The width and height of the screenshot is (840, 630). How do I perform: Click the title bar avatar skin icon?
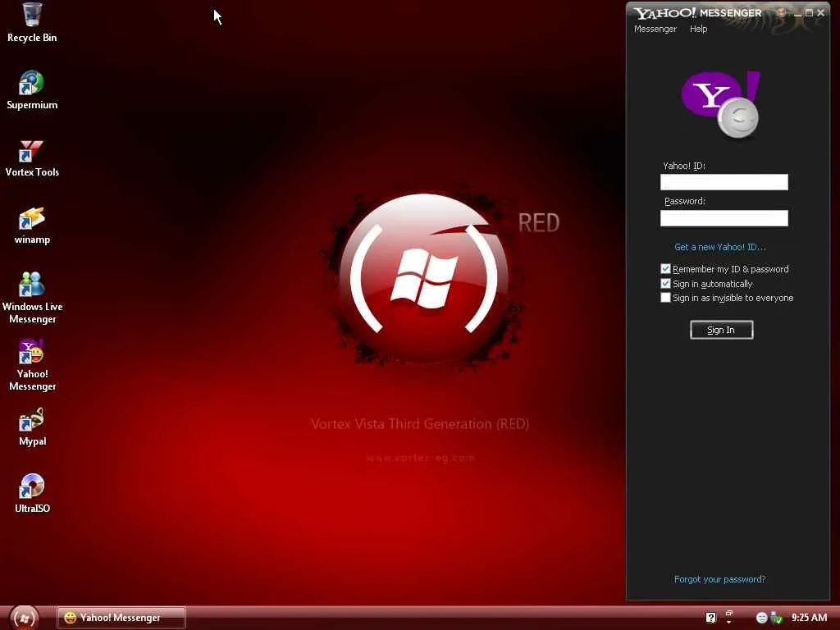coord(782,12)
